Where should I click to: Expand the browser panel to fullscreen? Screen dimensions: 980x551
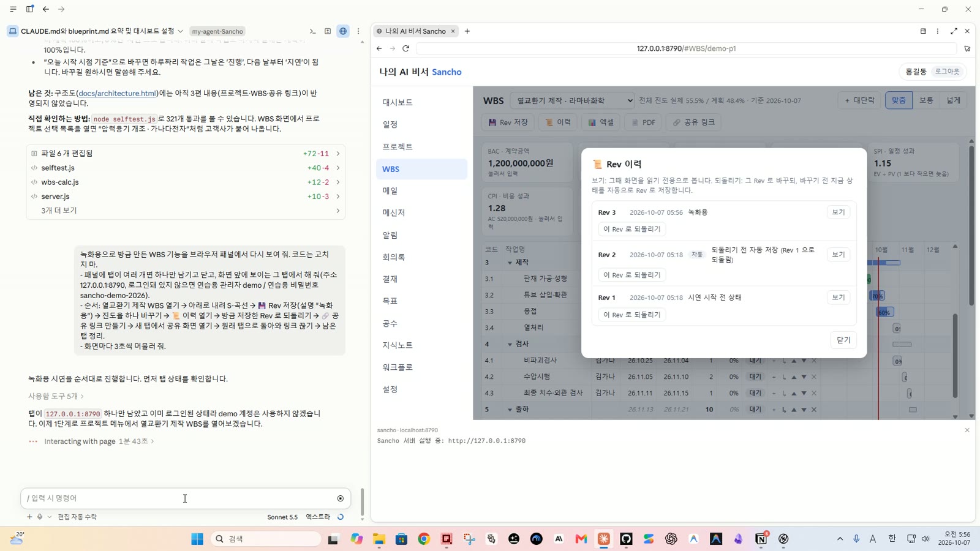pyautogui.click(x=954, y=31)
